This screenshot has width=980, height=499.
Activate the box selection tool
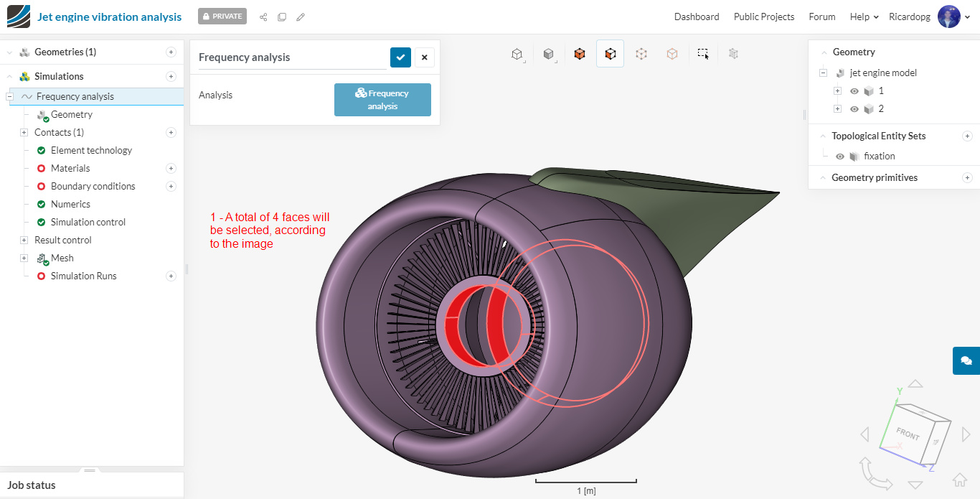click(x=703, y=54)
